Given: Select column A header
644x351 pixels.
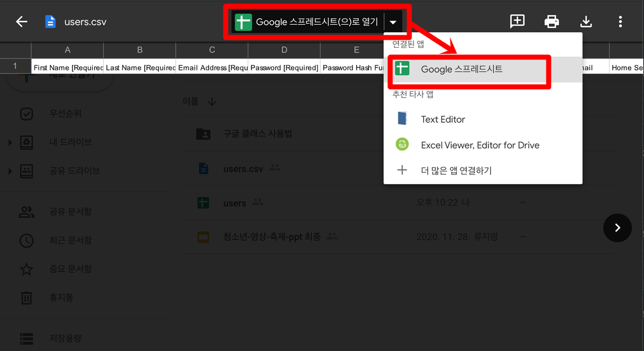Looking at the screenshot, I should [x=67, y=50].
